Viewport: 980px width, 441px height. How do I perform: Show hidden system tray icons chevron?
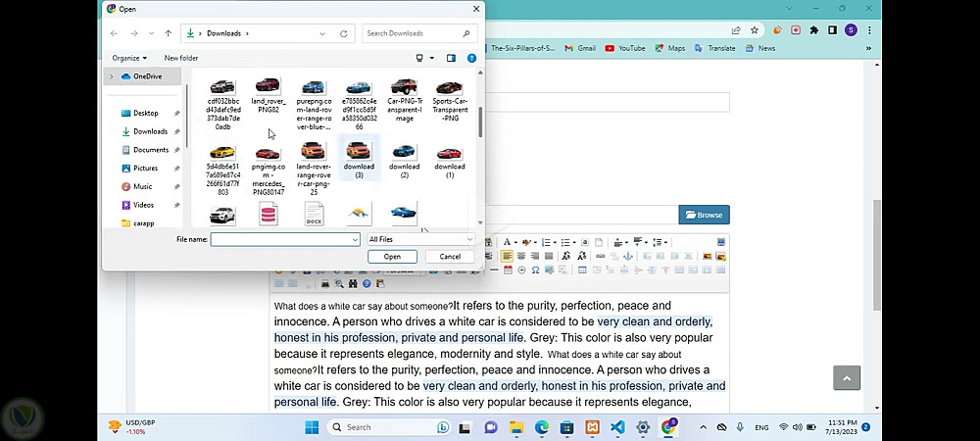[x=703, y=427]
